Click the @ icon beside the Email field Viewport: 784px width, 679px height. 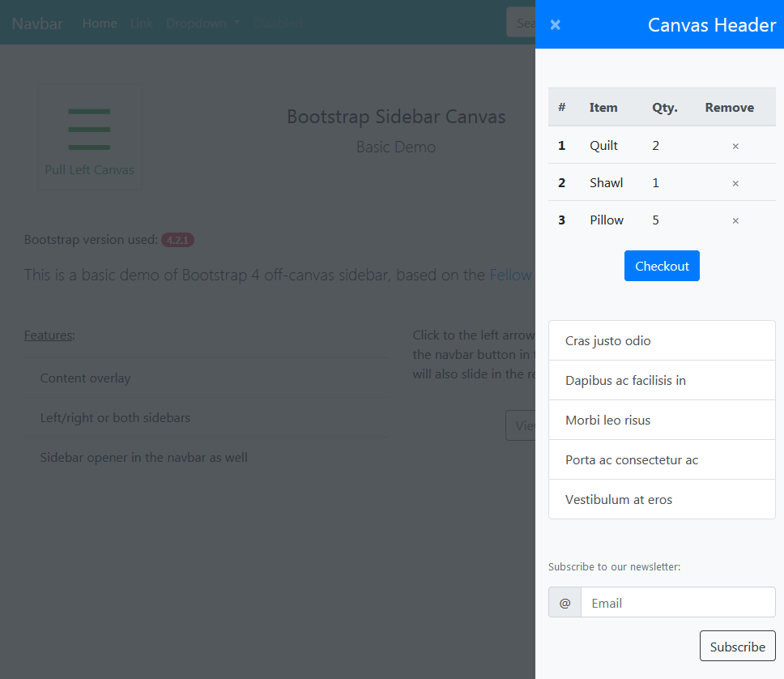pyautogui.click(x=565, y=602)
